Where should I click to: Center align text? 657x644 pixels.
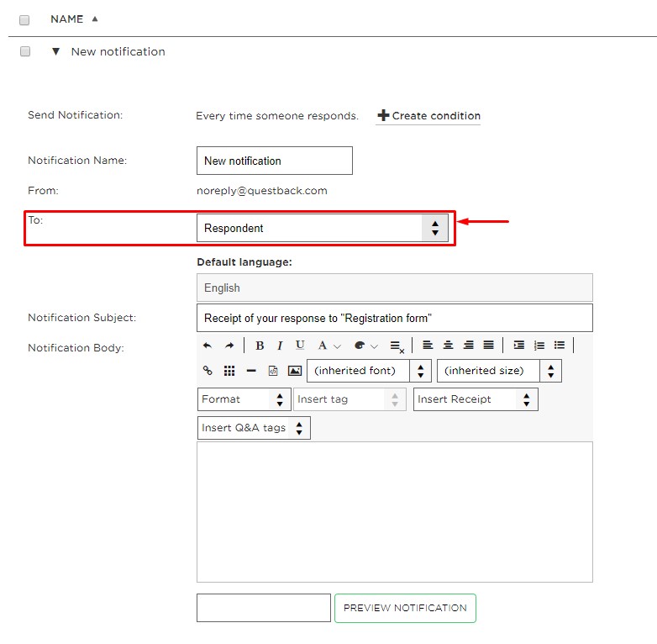coord(448,345)
